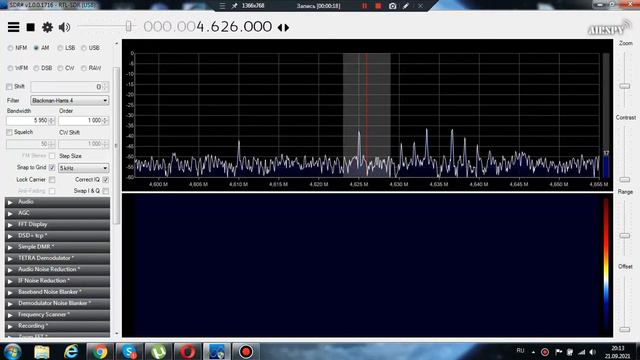Screen dimensions: 640x360
Task: Stop the screen recording with red square
Action: point(378,6)
